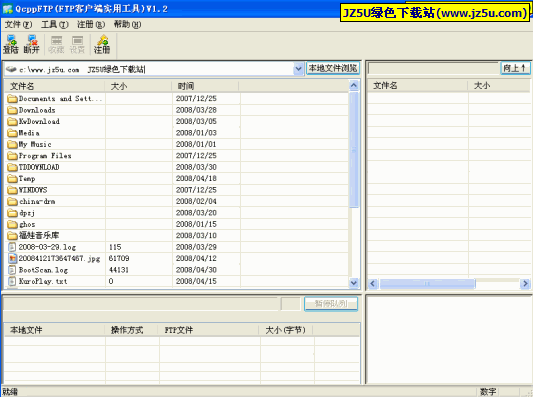Click the grayed 设置 toolbar icon
533x397 pixels.
(77, 44)
